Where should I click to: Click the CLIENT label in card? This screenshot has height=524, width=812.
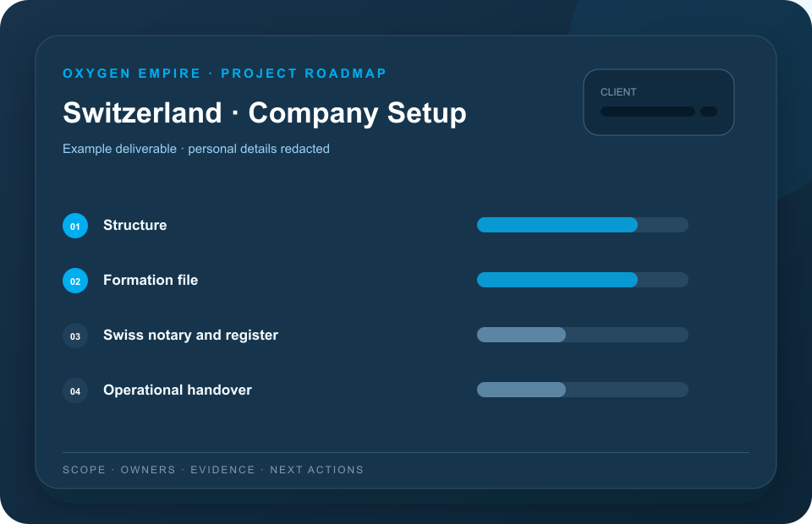pos(618,92)
